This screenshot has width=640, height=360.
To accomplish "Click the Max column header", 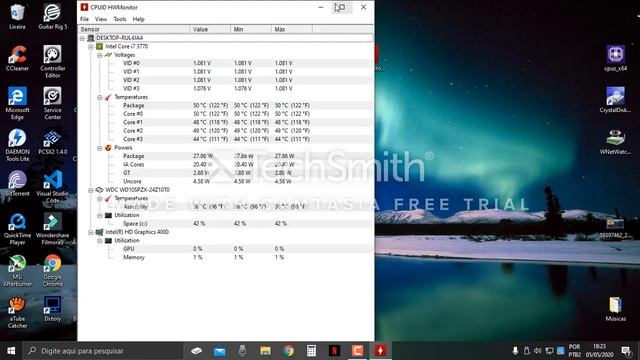I will point(292,29).
